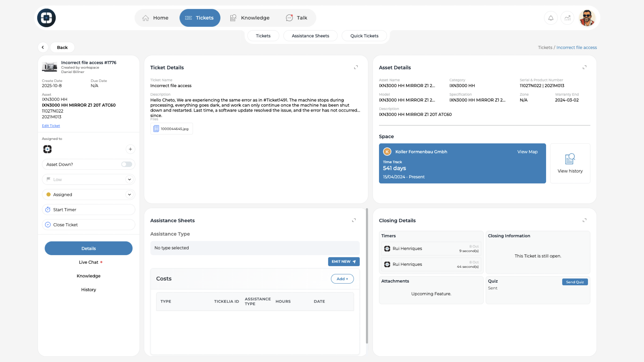The height and width of the screenshot is (362, 644).
Task: Expand the Closing Details panel
Action: pos(585,220)
